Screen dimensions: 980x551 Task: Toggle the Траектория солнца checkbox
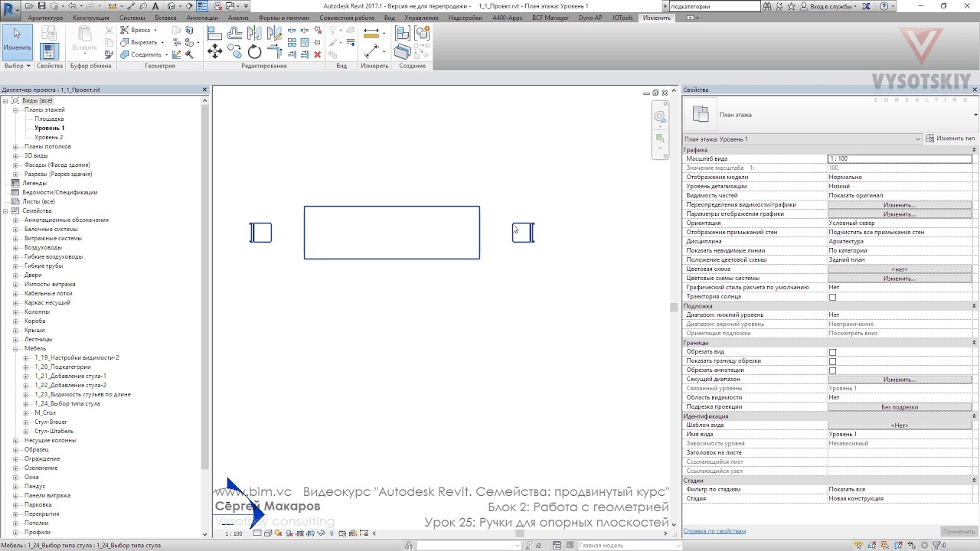coord(832,297)
